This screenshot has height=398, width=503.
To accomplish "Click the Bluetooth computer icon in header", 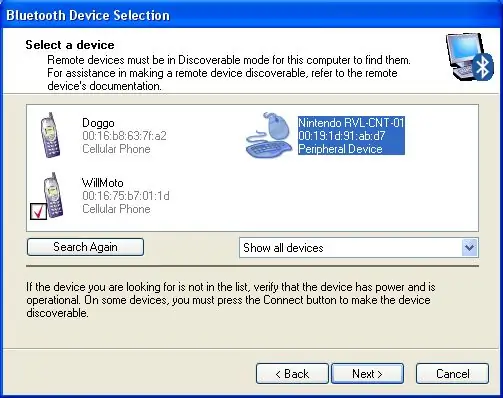I will [470, 57].
